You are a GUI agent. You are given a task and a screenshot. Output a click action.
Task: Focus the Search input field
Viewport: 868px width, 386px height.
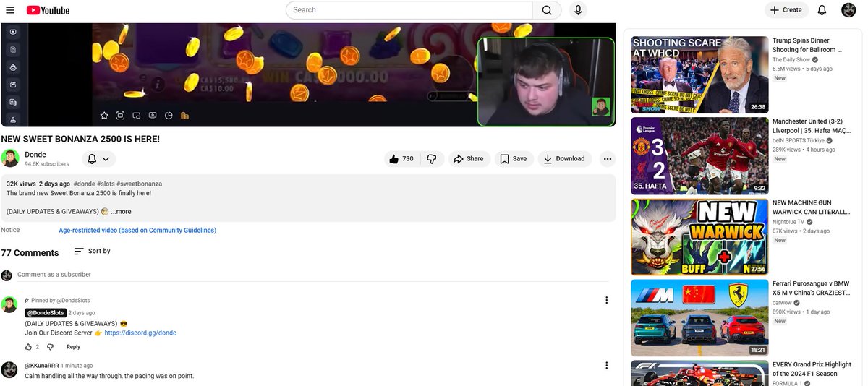[409, 10]
